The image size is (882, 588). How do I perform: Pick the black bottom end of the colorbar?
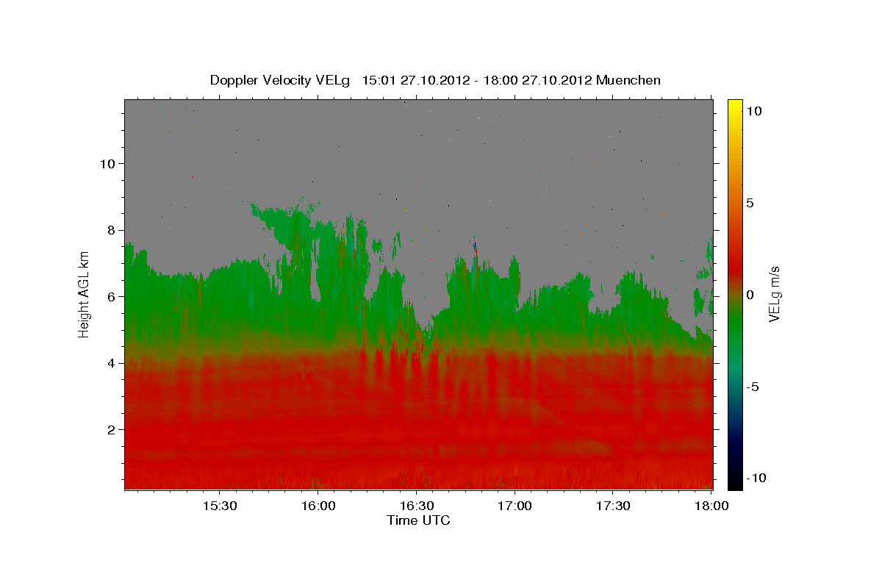735,481
